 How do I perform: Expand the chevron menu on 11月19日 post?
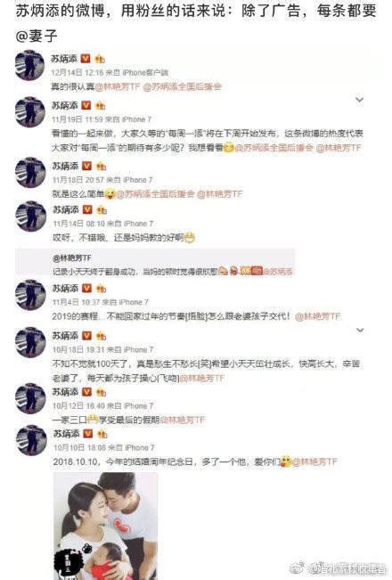(359, 100)
